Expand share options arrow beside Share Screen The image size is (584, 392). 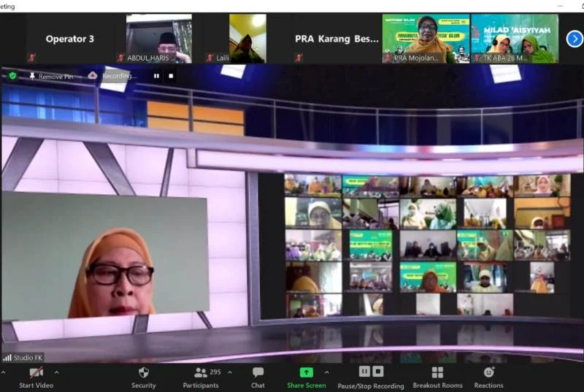point(326,372)
